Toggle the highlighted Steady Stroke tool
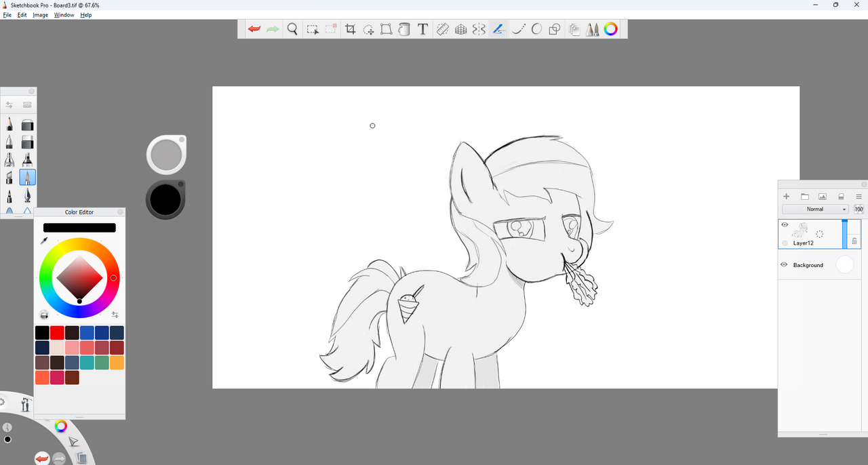868x465 pixels. click(498, 29)
